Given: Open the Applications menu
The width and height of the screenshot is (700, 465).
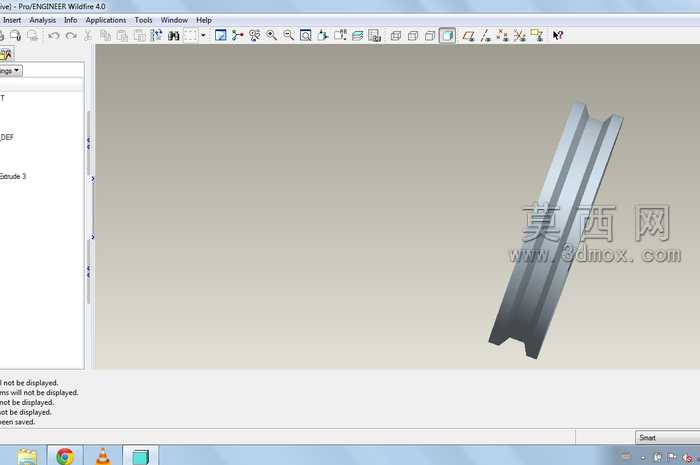Looking at the screenshot, I should 106,20.
